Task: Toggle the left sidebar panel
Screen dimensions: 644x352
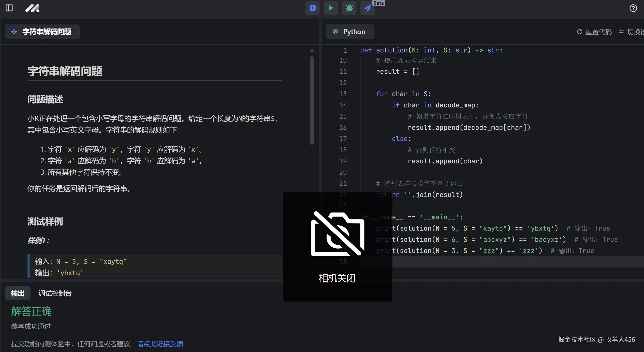Action: point(9,8)
